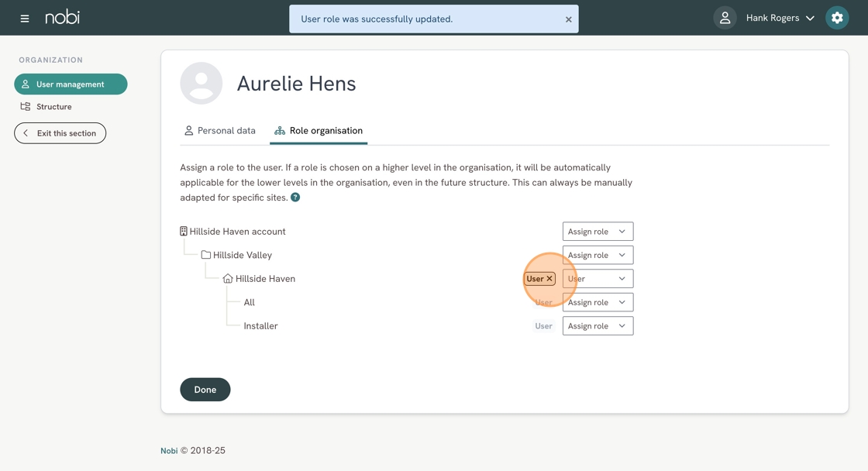Open the hamburger navigation menu
868x471 pixels.
click(x=25, y=18)
